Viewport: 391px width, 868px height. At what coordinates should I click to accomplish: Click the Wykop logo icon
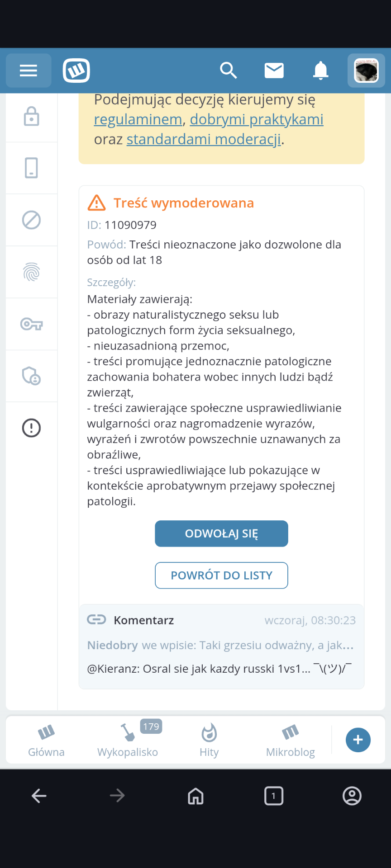point(76,71)
